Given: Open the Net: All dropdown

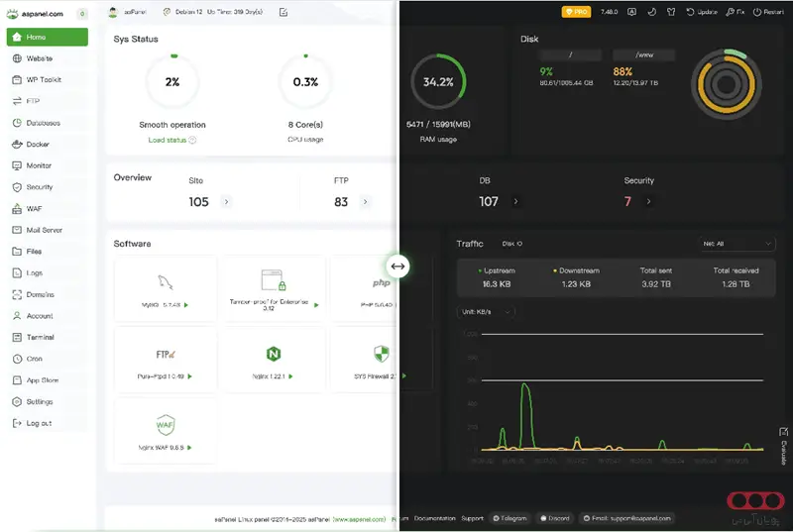Looking at the screenshot, I should point(736,244).
